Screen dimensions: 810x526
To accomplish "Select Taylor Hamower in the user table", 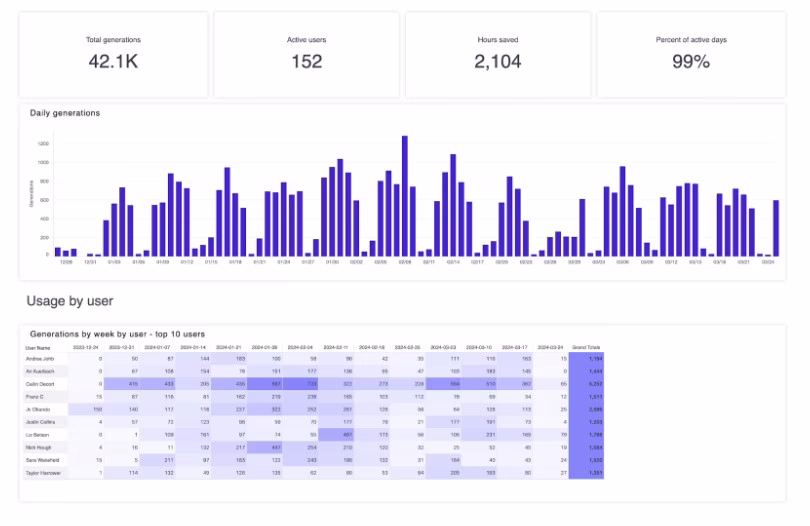I will pos(43,472).
